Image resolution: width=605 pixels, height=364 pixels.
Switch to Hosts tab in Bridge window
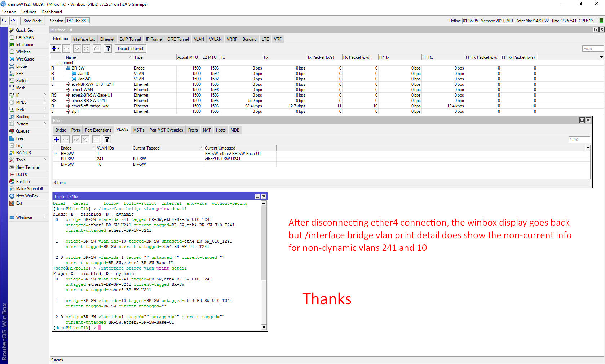[x=221, y=130]
